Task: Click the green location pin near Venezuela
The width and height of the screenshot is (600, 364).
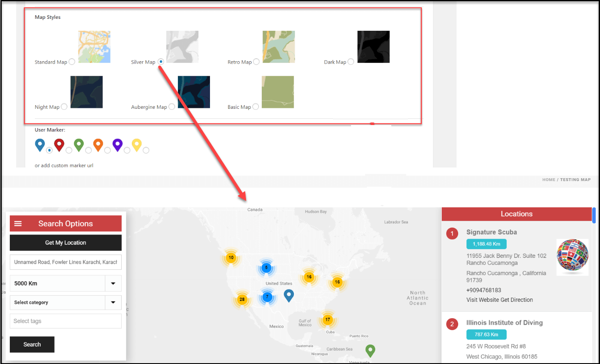Action: pos(371,351)
